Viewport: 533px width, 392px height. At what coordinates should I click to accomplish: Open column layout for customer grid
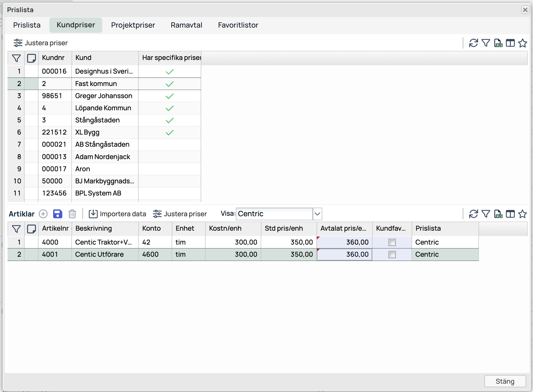[510, 43]
